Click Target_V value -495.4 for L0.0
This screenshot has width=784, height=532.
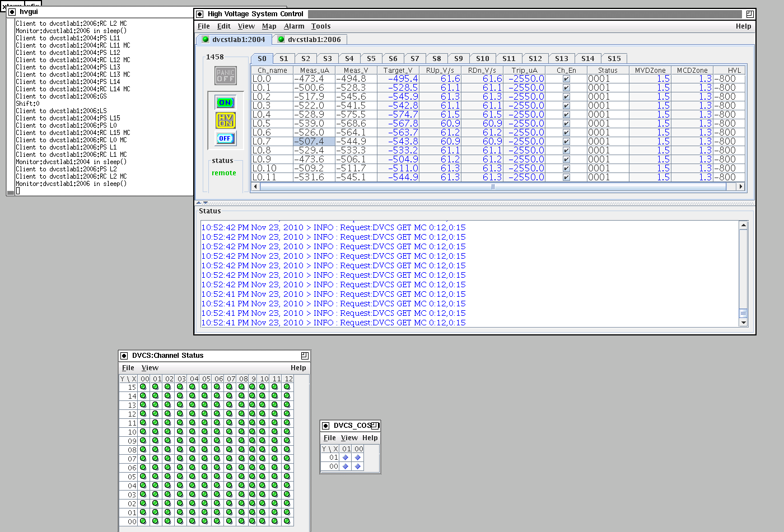398,79
